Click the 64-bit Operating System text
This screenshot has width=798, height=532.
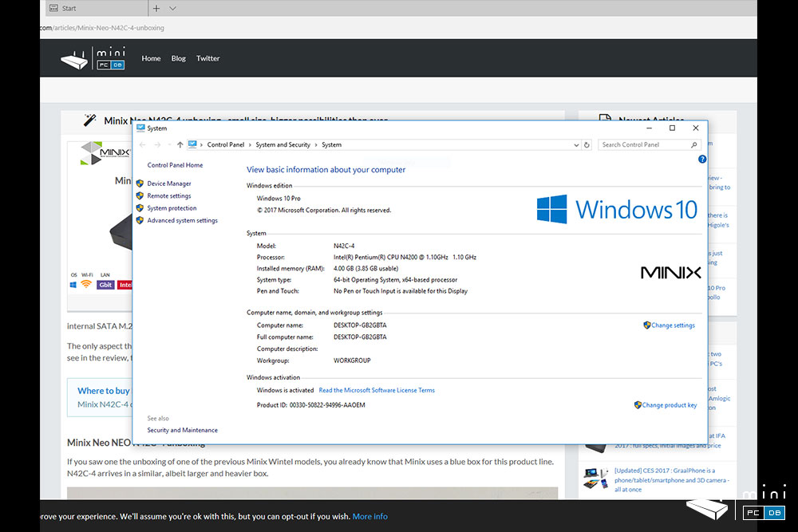396,280
